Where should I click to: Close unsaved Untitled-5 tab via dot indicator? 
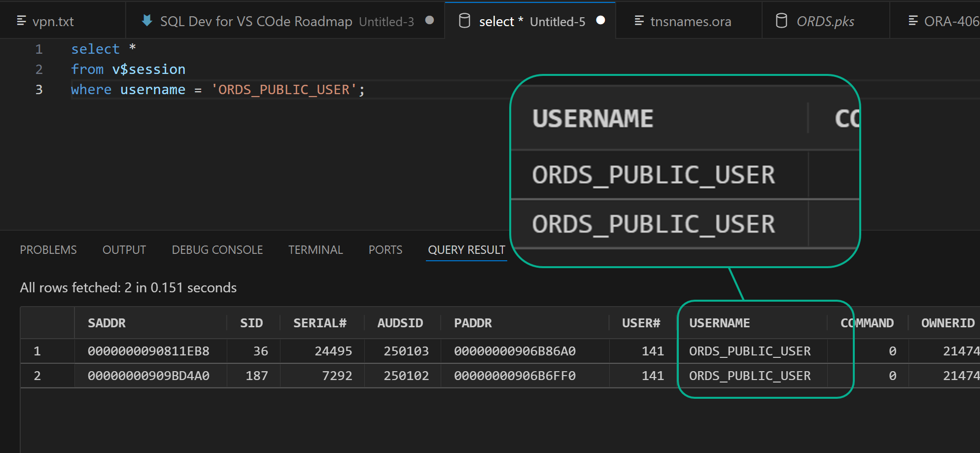pos(600,20)
